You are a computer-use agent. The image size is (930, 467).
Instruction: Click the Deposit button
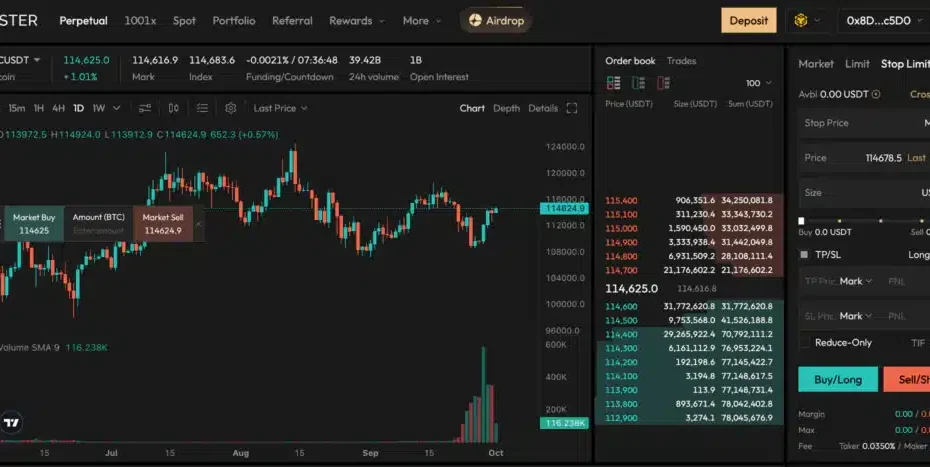tap(748, 20)
